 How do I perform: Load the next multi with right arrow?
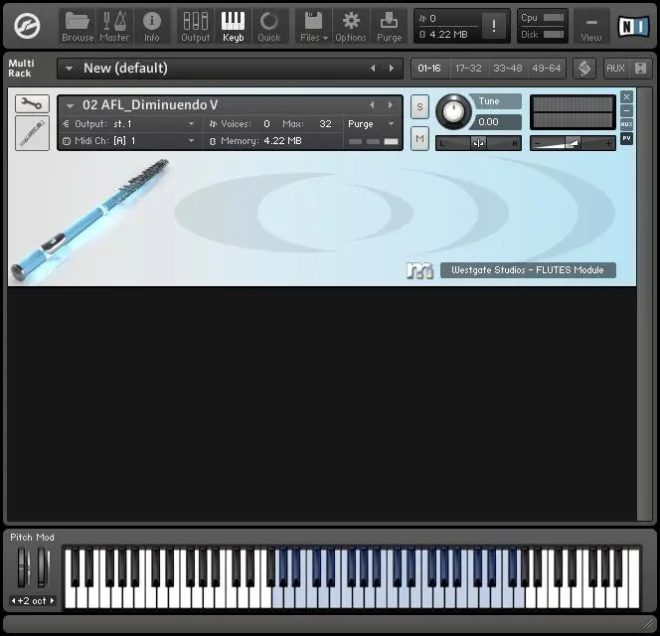coord(391,68)
